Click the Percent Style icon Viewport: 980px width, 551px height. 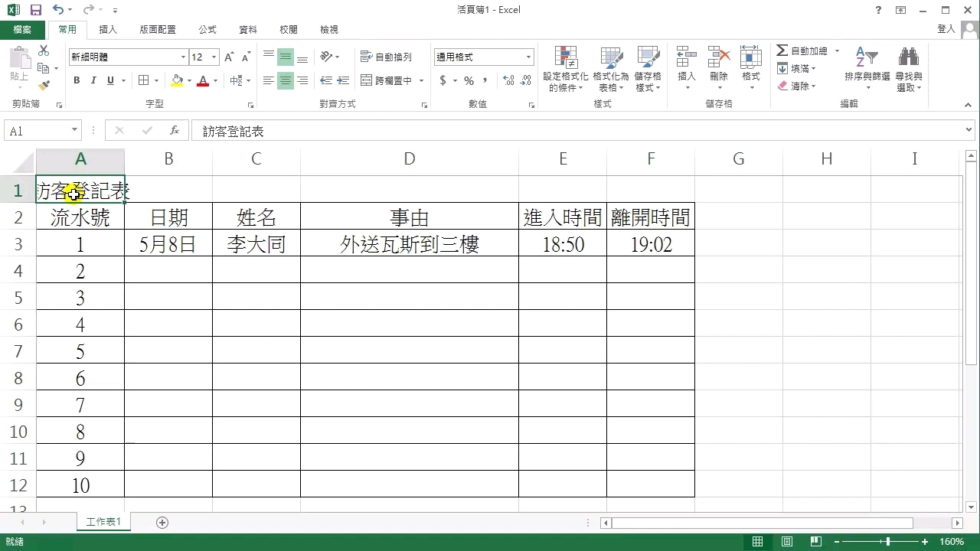[x=469, y=80]
